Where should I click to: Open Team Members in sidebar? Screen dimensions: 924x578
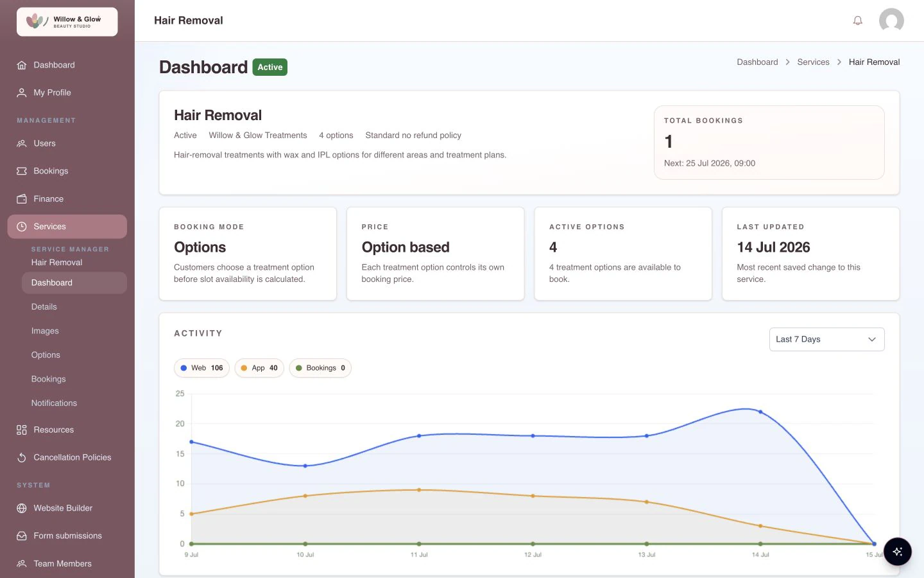point(67,563)
